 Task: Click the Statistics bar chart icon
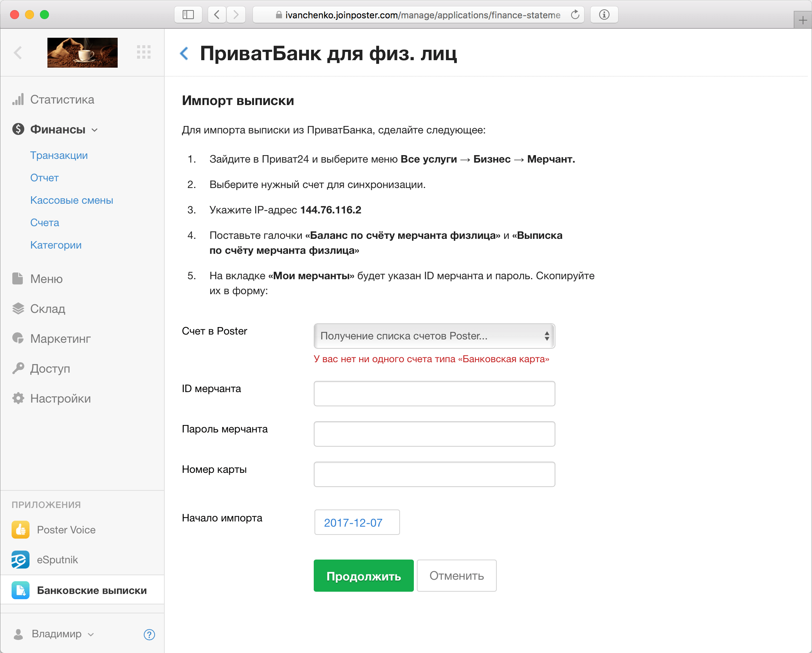pos(18,99)
